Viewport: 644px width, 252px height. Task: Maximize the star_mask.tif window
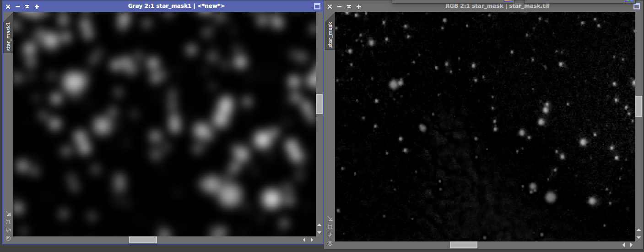[636, 6]
